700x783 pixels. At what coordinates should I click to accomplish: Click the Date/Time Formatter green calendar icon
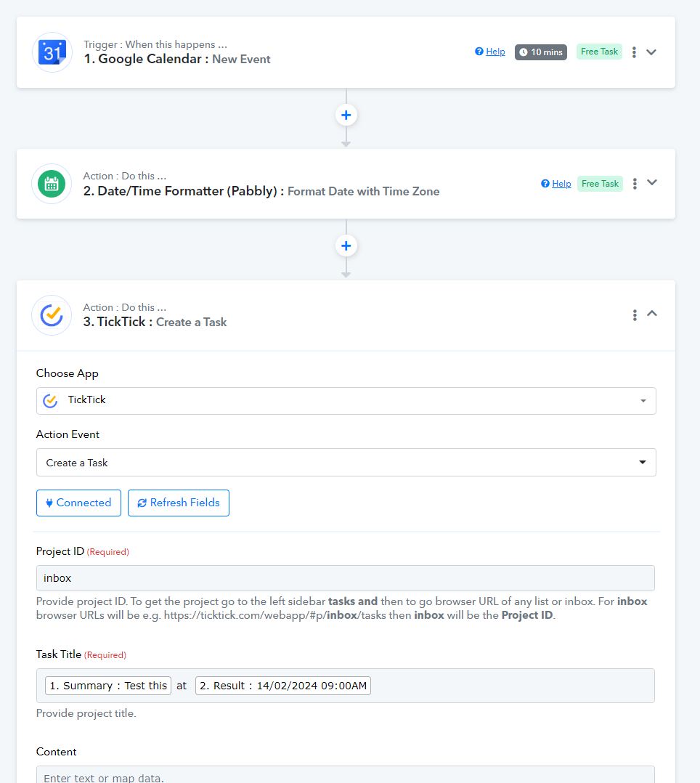52,184
